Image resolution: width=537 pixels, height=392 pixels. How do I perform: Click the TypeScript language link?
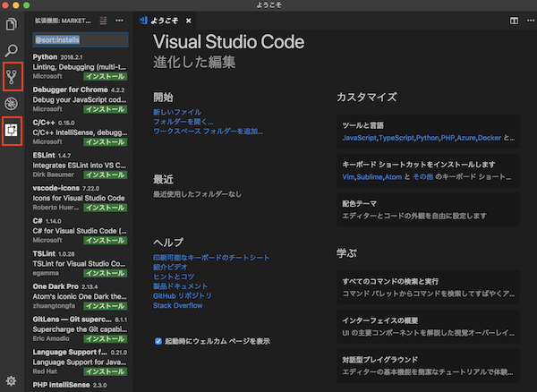396,138
